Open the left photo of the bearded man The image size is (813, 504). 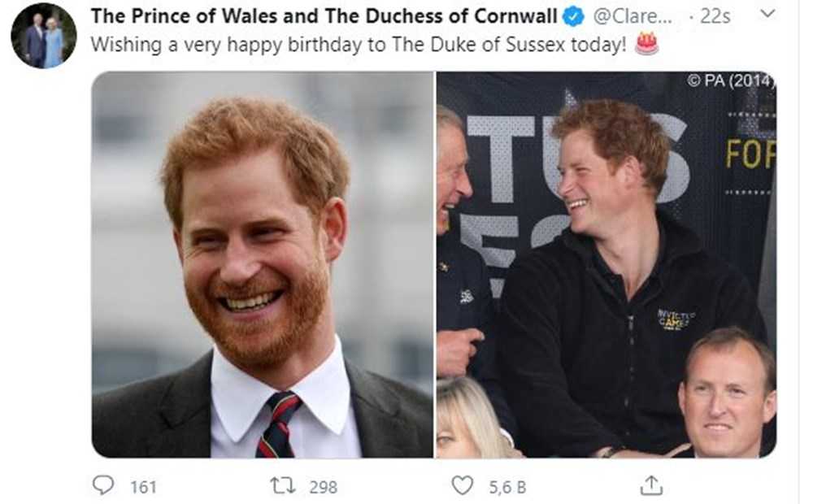coord(262,264)
